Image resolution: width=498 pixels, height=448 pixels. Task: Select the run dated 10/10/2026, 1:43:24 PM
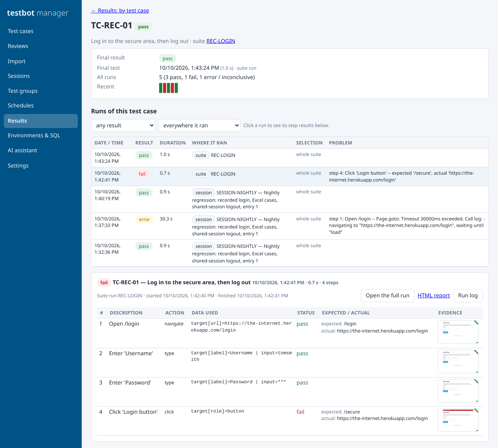click(289, 158)
